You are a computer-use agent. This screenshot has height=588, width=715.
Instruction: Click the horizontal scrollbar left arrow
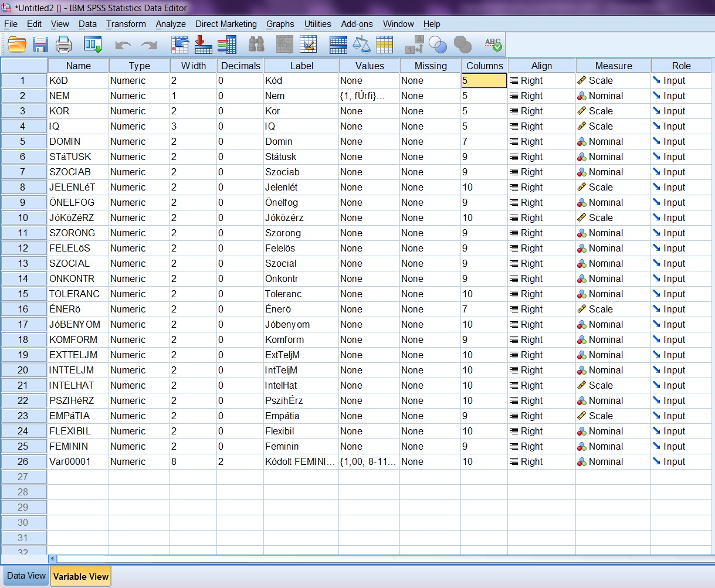pos(53,559)
